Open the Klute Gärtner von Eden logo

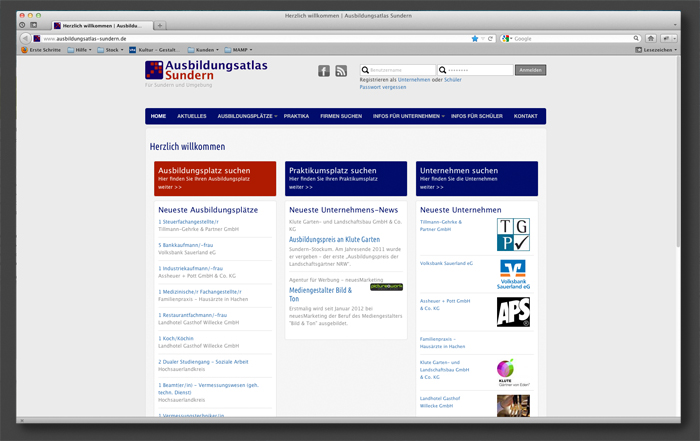pos(513,372)
